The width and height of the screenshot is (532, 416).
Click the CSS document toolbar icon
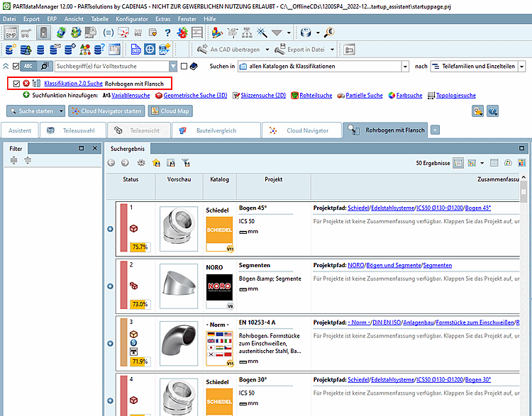click(135, 50)
